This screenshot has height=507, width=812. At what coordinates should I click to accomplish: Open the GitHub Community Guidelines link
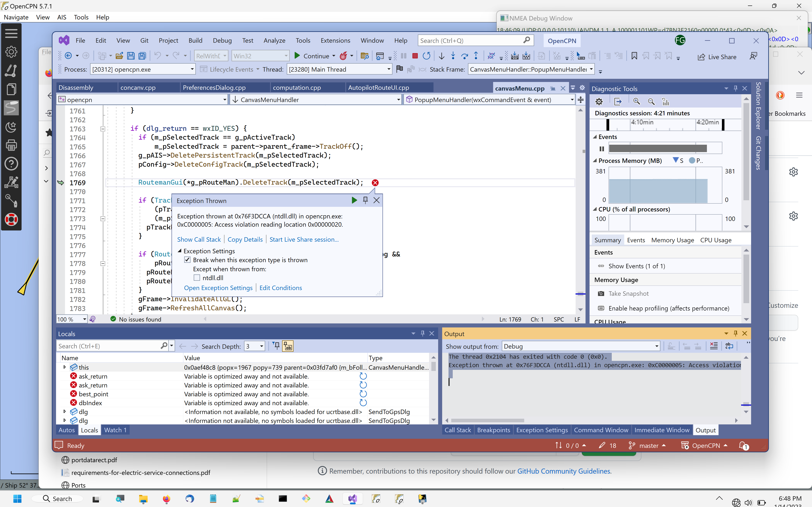pyautogui.click(x=564, y=471)
